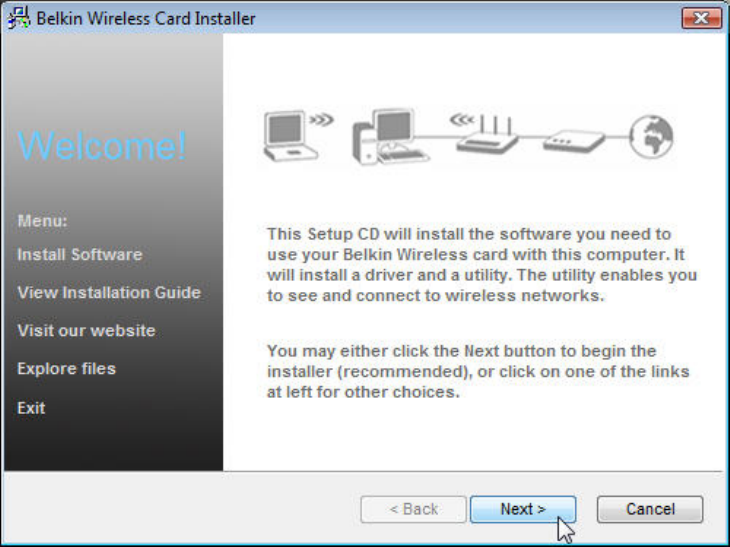The width and height of the screenshot is (730, 547).
Task: Click the Cancel button
Action: (650, 509)
